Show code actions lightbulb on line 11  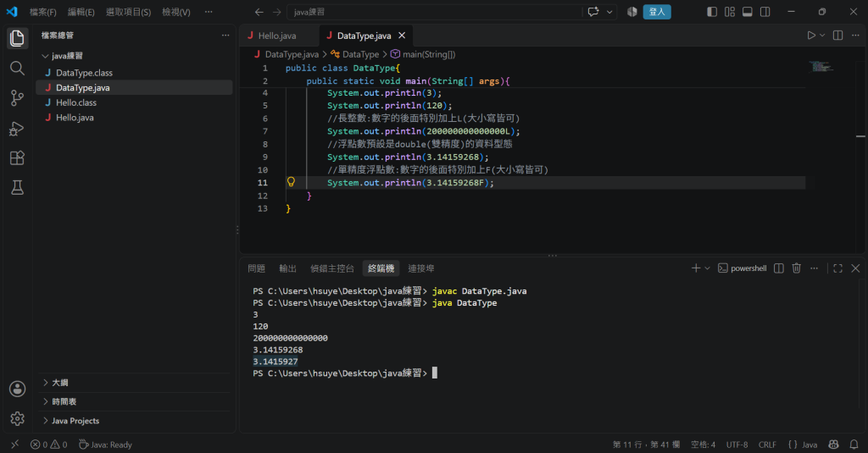coord(292,182)
